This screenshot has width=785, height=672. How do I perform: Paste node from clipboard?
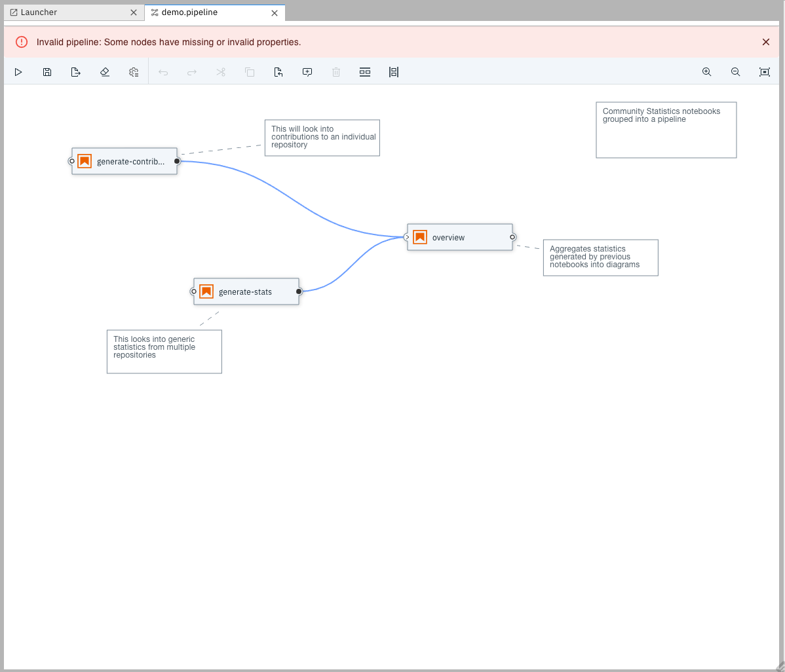pos(278,72)
